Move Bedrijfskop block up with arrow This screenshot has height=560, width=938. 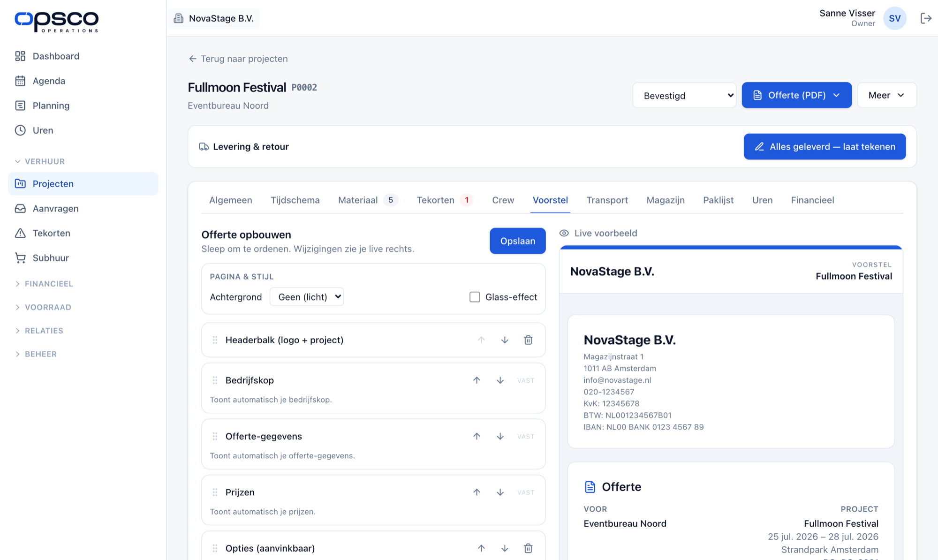[477, 380]
